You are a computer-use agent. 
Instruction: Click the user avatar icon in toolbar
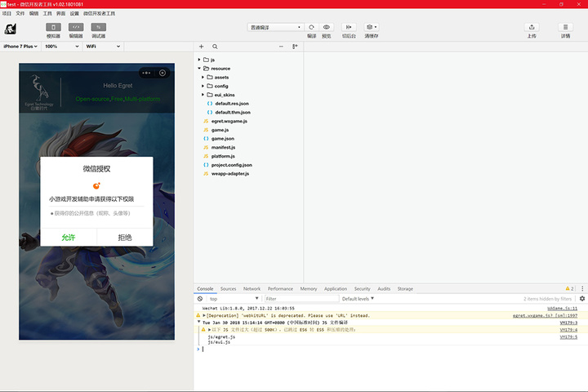coord(10,29)
